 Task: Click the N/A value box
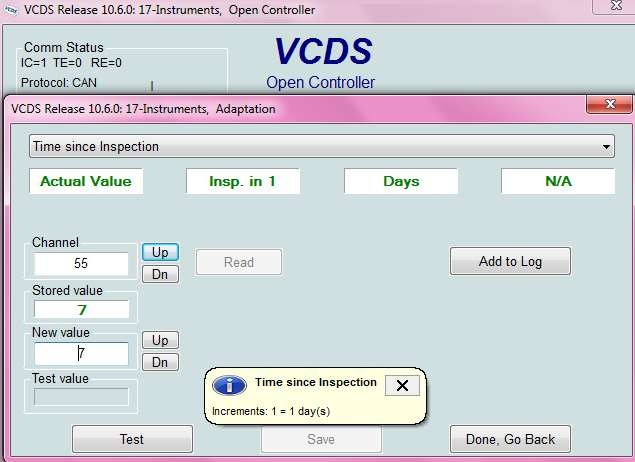pyautogui.click(x=558, y=181)
